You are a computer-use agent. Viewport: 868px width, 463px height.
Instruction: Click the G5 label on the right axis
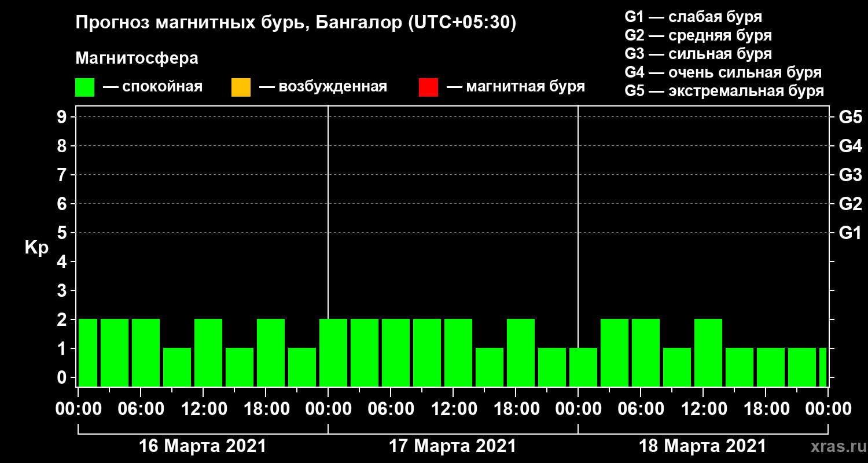pos(851,117)
